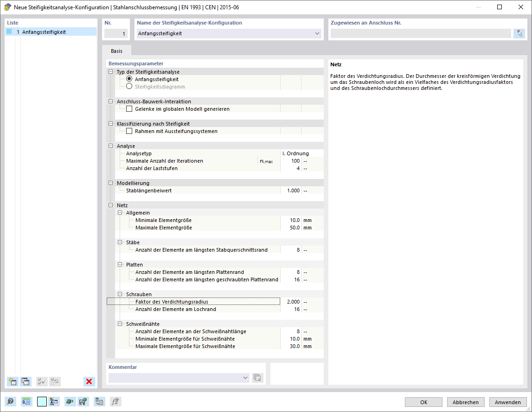Close the dialog window
The width and height of the screenshot is (532, 412).
521,7
